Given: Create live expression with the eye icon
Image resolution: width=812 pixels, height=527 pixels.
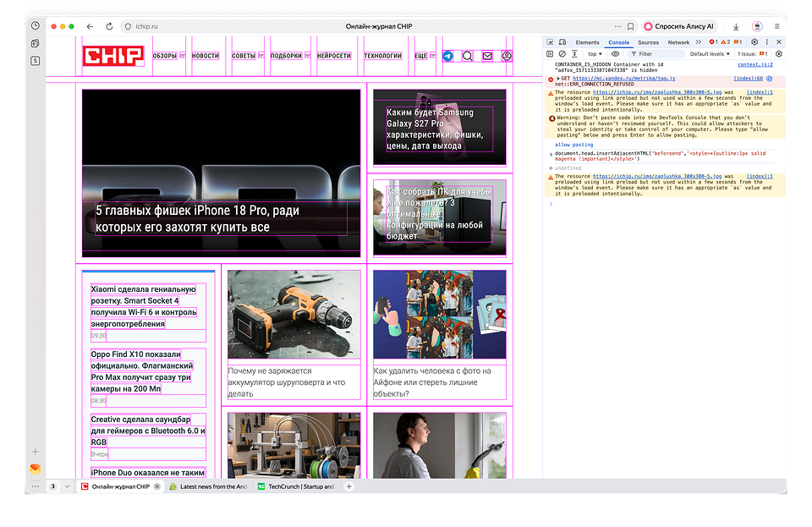Looking at the screenshot, I should coord(615,54).
